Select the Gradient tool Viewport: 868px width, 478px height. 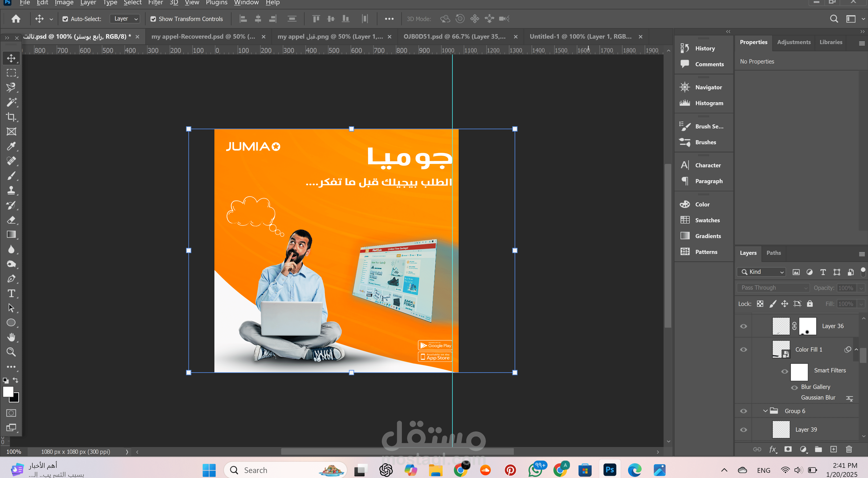pos(11,234)
